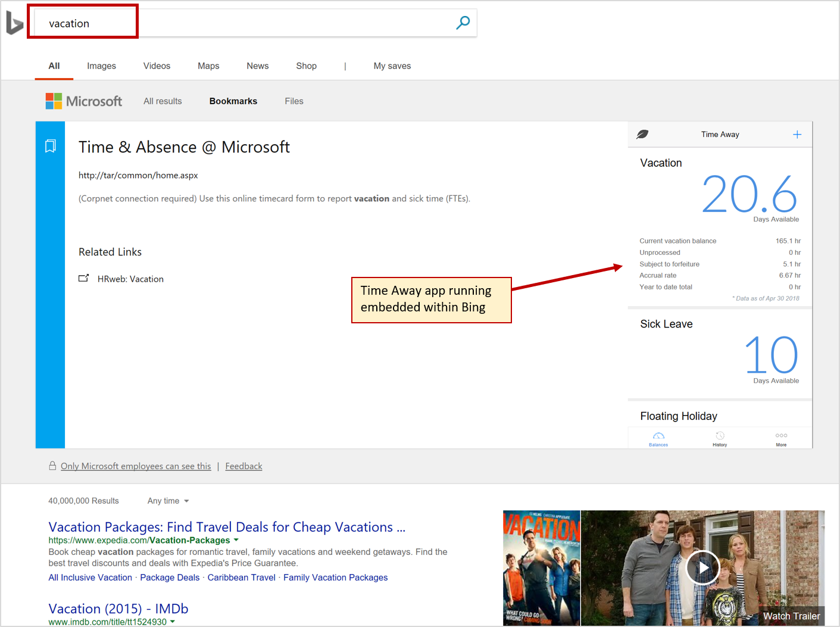Click the plus icon in Time Away header
The width and height of the screenshot is (840, 627).
797,134
